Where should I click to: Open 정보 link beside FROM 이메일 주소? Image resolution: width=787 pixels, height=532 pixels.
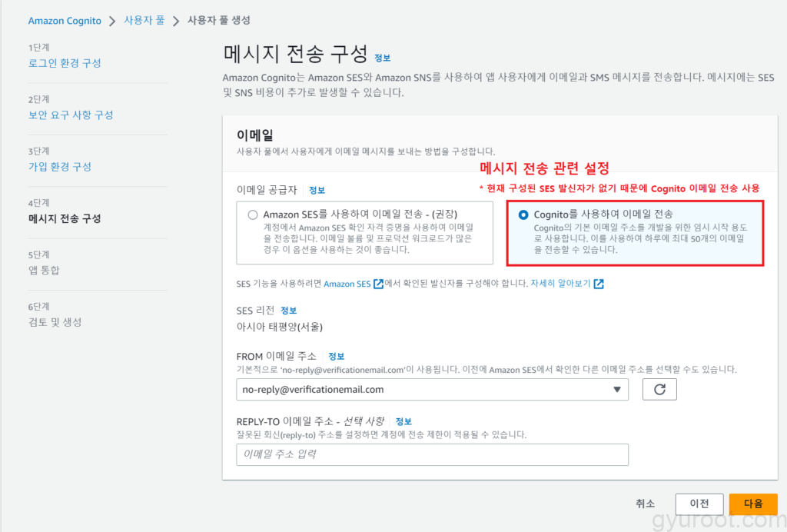336,357
